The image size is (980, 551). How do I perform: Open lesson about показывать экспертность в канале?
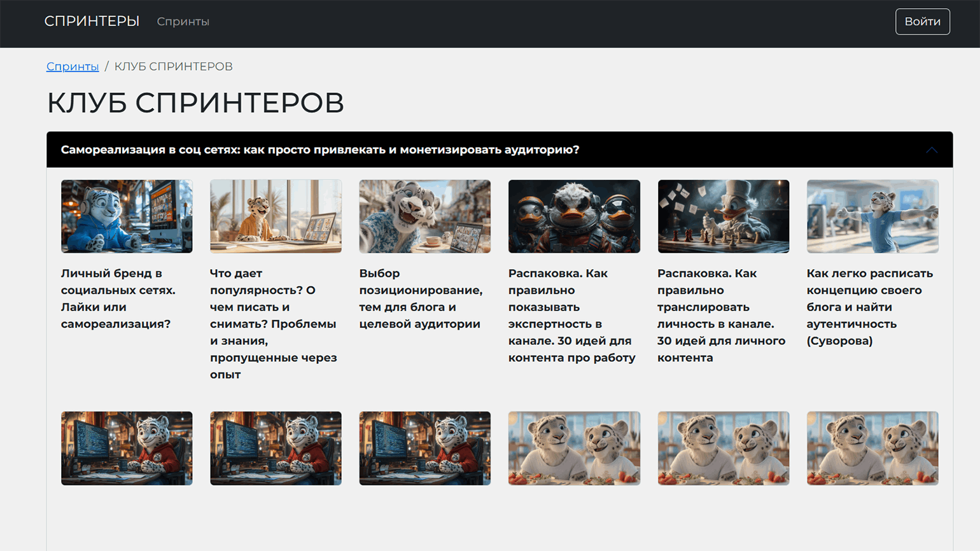pos(571,316)
